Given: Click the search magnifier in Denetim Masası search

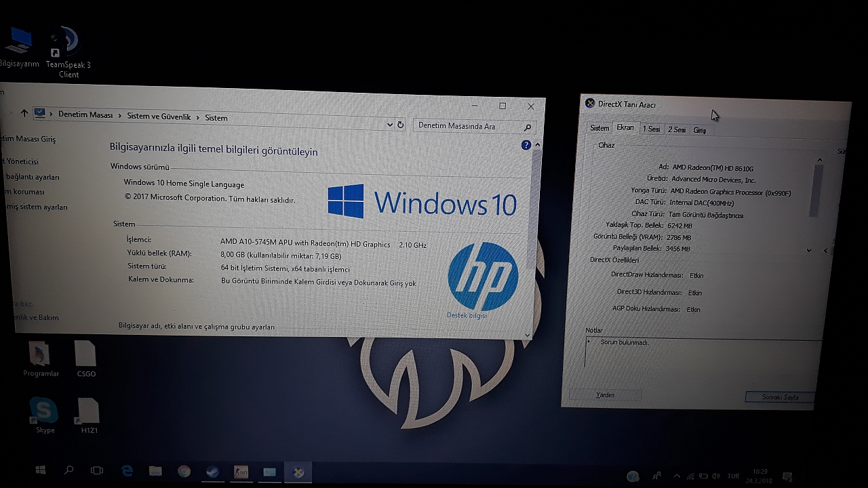Looking at the screenshot, I should [528, 127].
